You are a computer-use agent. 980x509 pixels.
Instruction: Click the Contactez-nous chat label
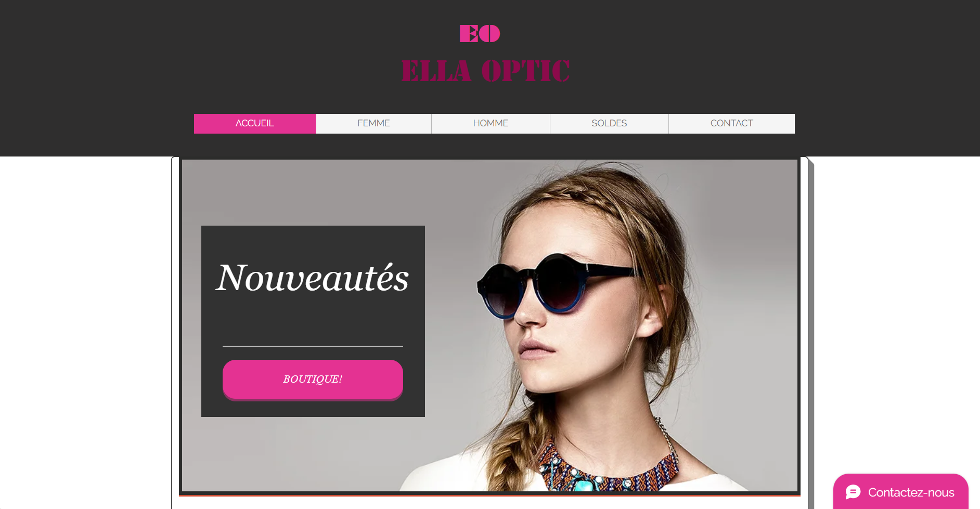[911, 492]
